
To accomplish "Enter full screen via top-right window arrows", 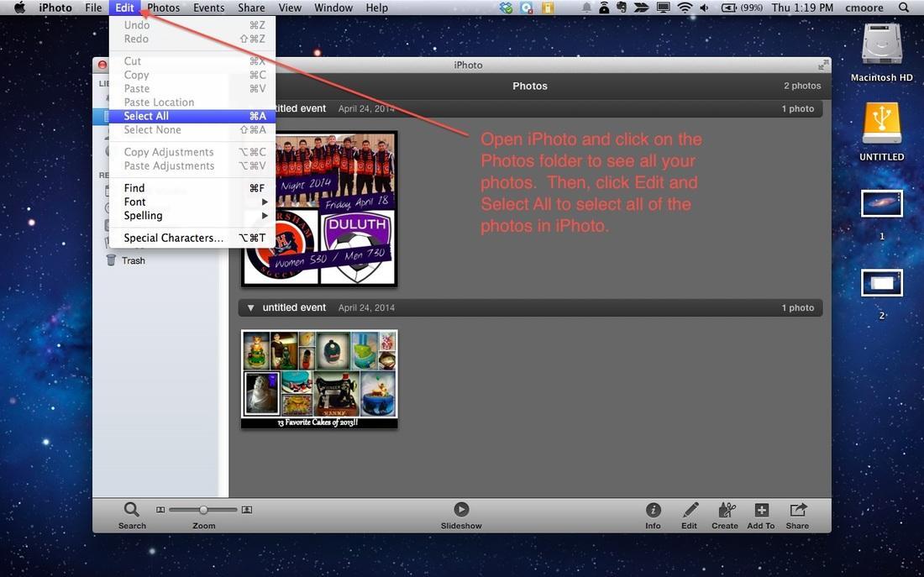I will pos(822,66).
